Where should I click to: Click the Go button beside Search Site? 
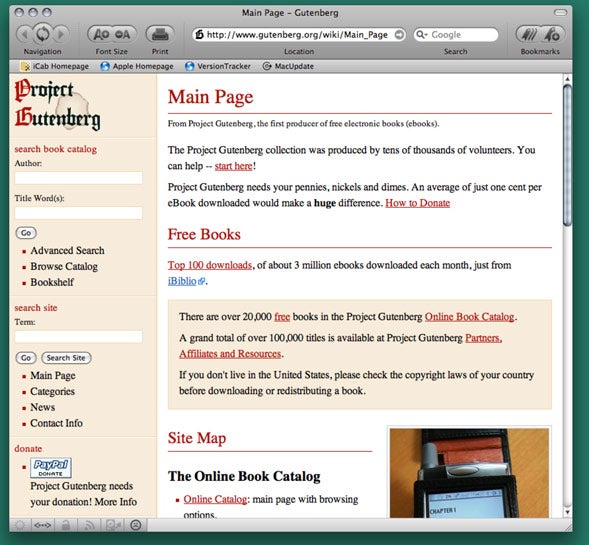coord(26,358)
